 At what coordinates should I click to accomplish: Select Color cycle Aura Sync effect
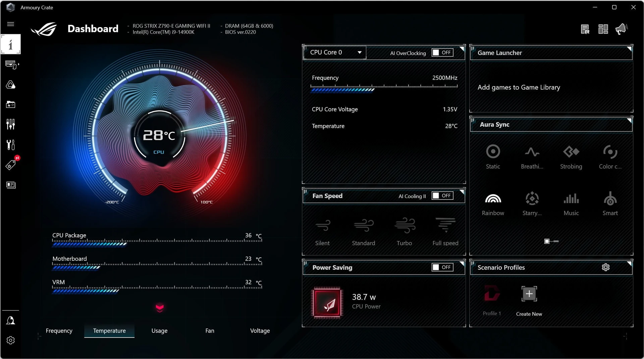610,157
